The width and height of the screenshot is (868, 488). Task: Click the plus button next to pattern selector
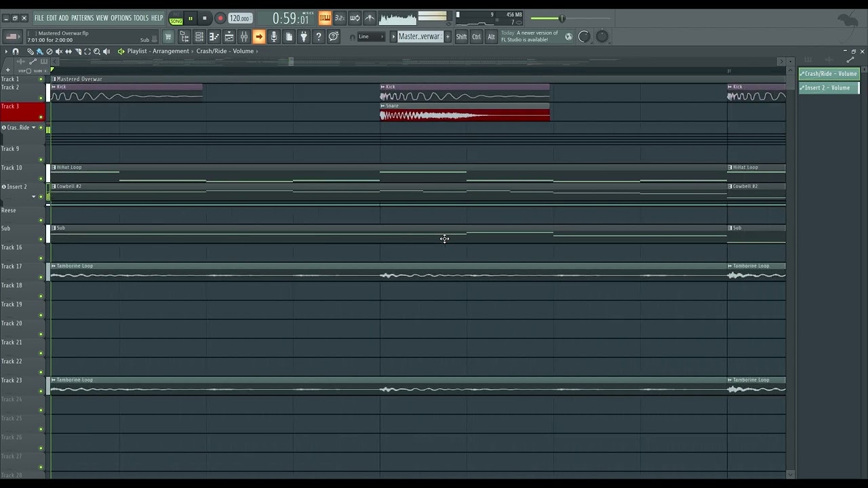[448, 37]
